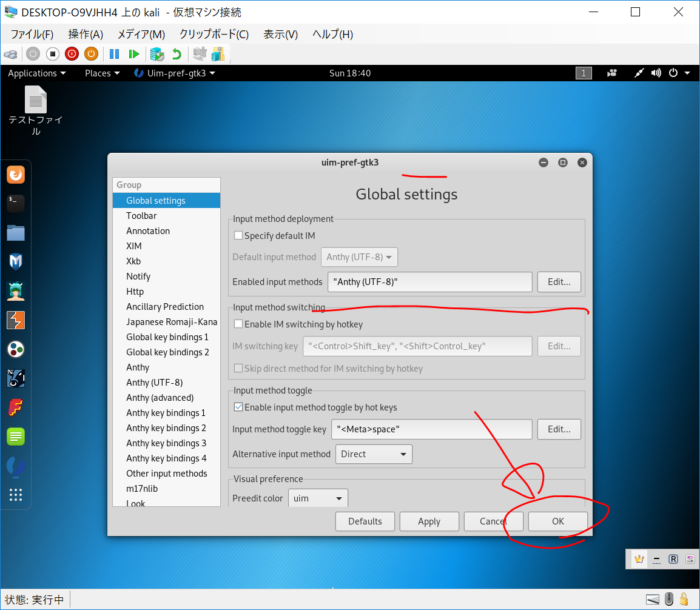
Task: Select Japanese Romaji-Kana in group list
Action: pyautogui.click(x=171, y=322)
